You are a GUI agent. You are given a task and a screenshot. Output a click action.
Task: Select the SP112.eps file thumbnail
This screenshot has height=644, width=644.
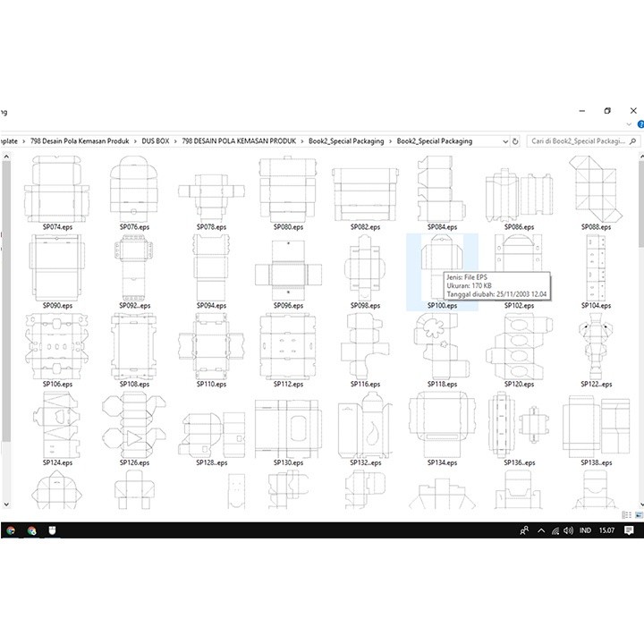coord(288,347)
